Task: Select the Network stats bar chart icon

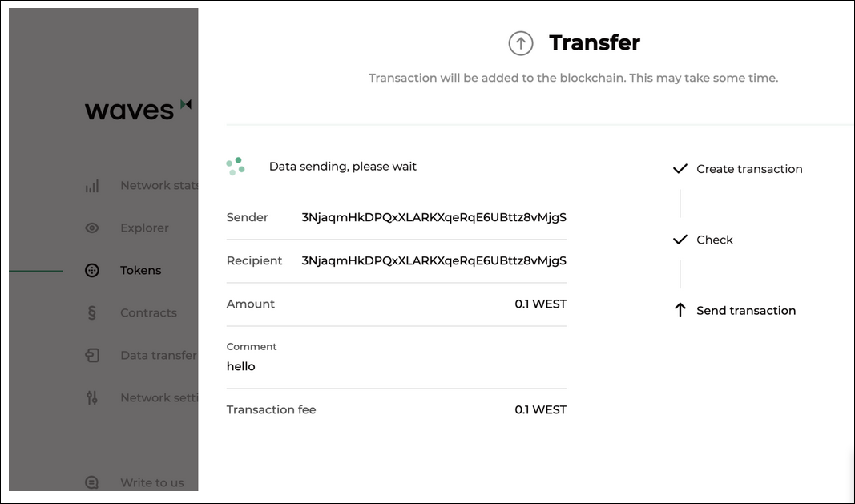Action: coord(92,185)
